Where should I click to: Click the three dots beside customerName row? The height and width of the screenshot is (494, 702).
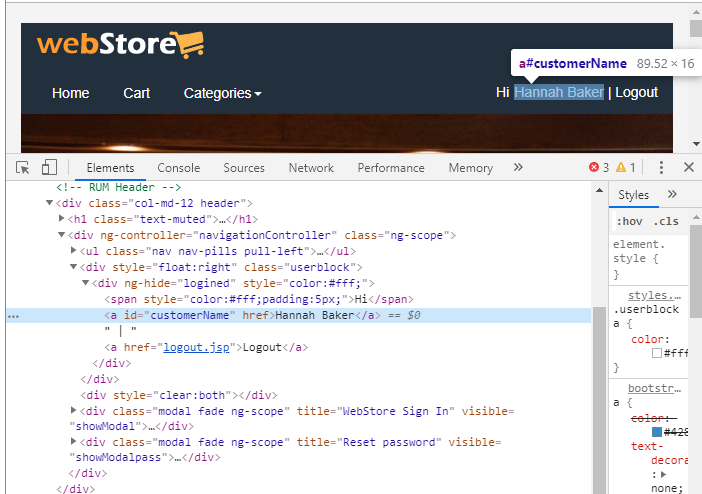click(x=13, y=316)
